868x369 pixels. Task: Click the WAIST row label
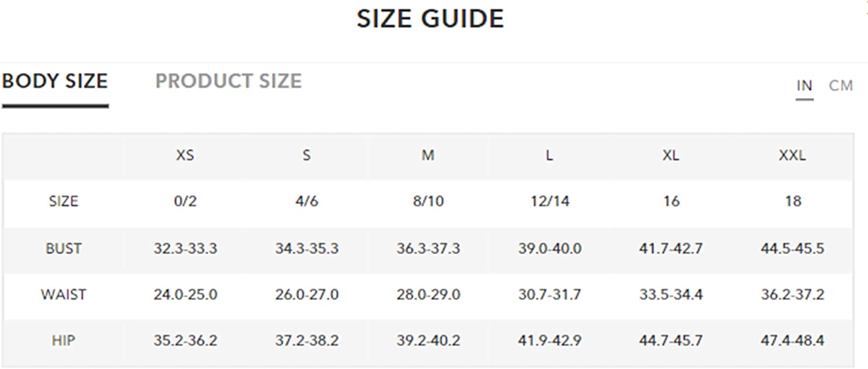tap(64, 294)
